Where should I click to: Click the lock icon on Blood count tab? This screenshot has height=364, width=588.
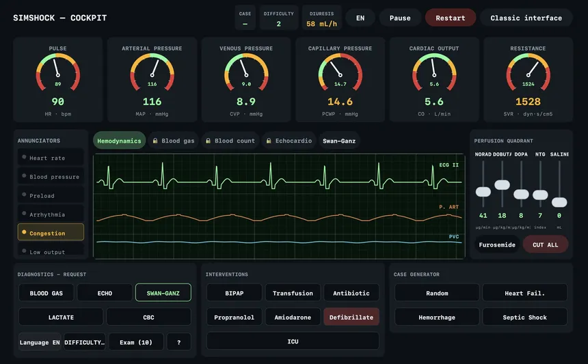coord(208,141)
